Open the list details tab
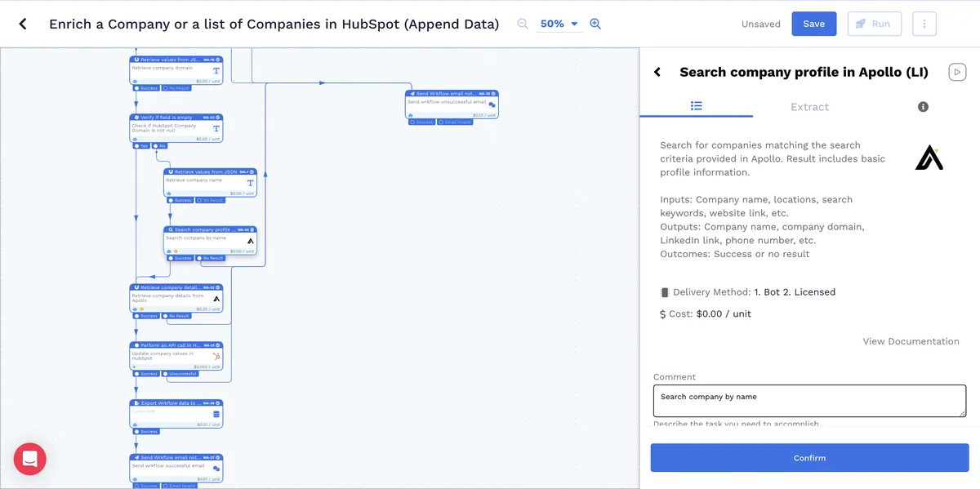The width and height of the screenshot is (980, 489). click(697, 106)
